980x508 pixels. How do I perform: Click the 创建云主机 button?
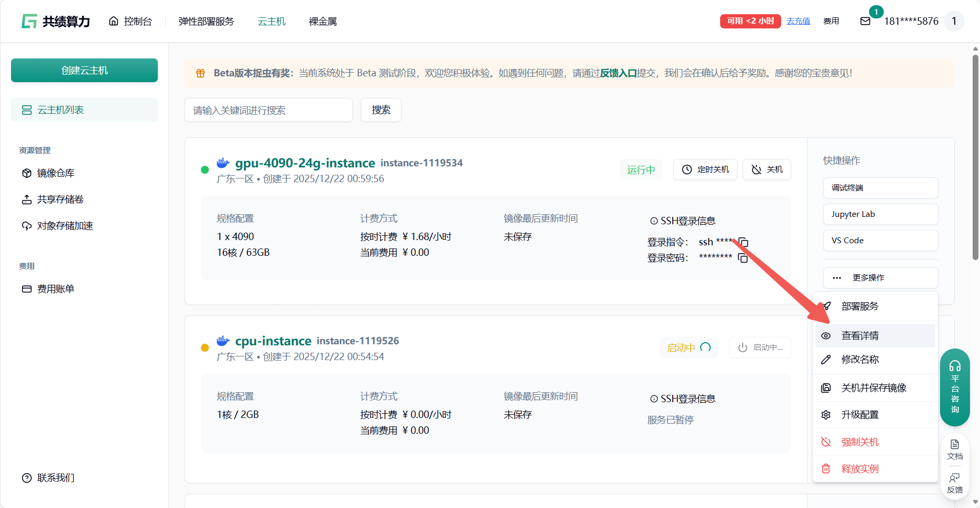(x=84, y=71)
